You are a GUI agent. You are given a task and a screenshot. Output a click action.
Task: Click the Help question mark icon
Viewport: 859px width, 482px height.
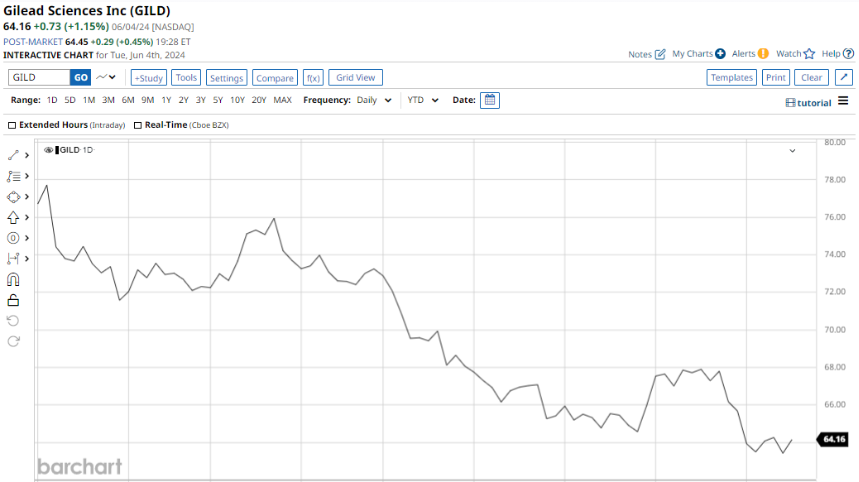pos(848,54)
